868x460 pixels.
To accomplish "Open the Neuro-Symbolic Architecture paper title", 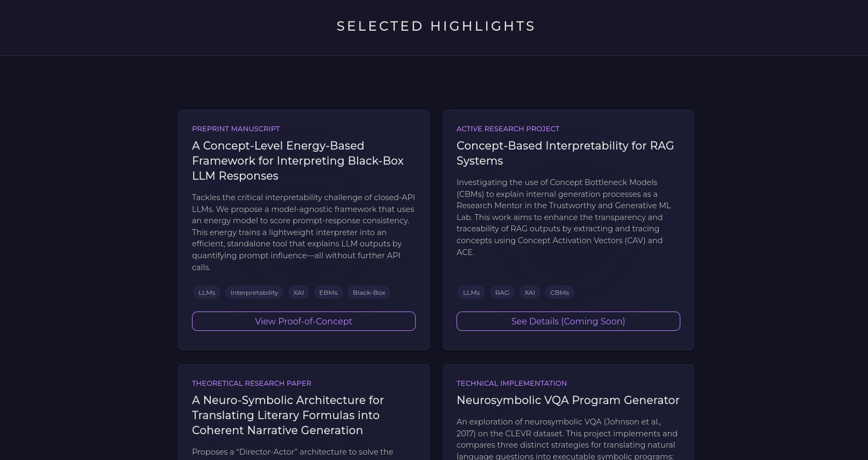I will [x=288, y=415].
